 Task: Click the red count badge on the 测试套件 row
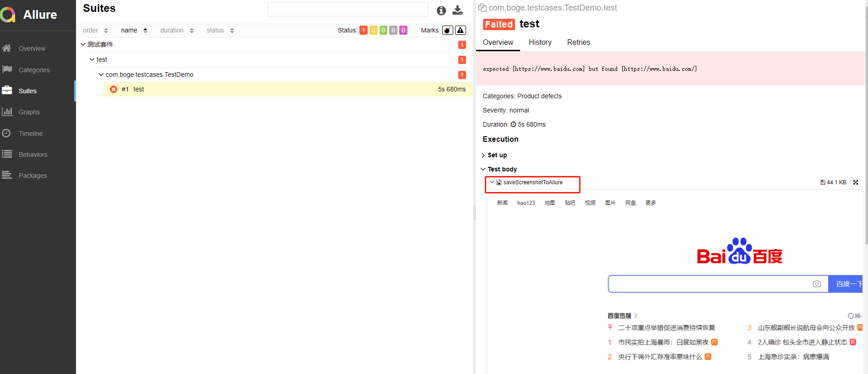point(462,45)
